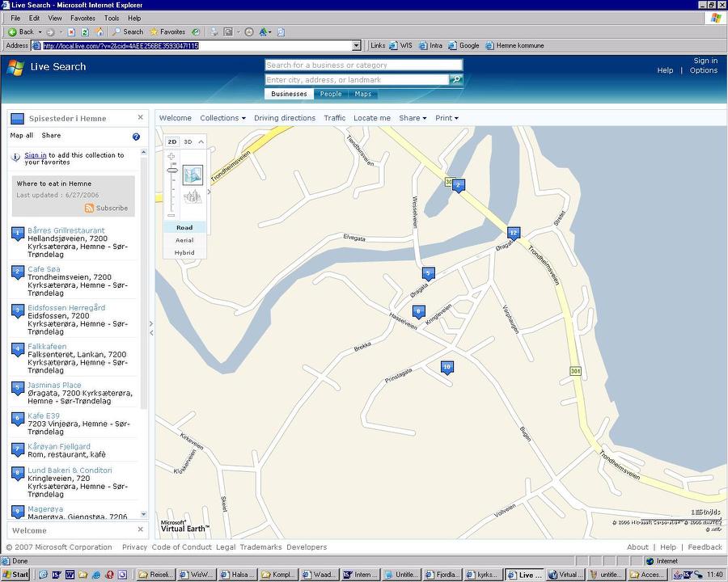Click the RSS Subscribe icon
728x582 pixels.
pyautogui.click(x=90, y=208)
